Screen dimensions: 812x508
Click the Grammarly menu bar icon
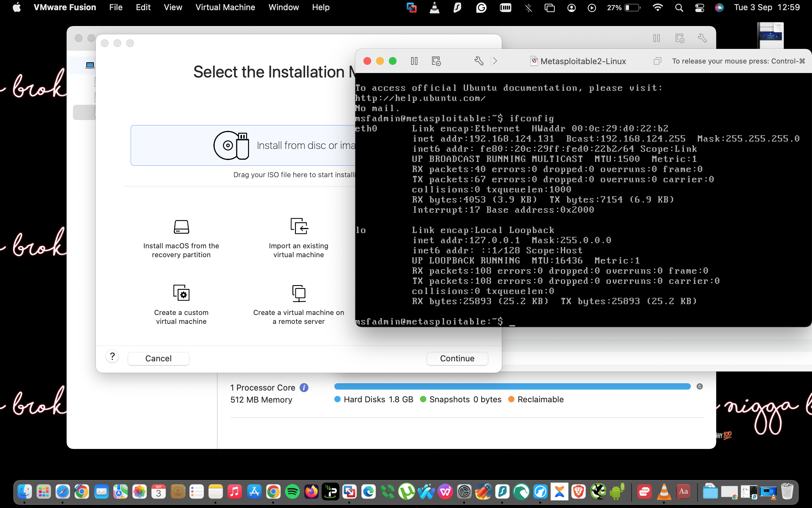481,7
